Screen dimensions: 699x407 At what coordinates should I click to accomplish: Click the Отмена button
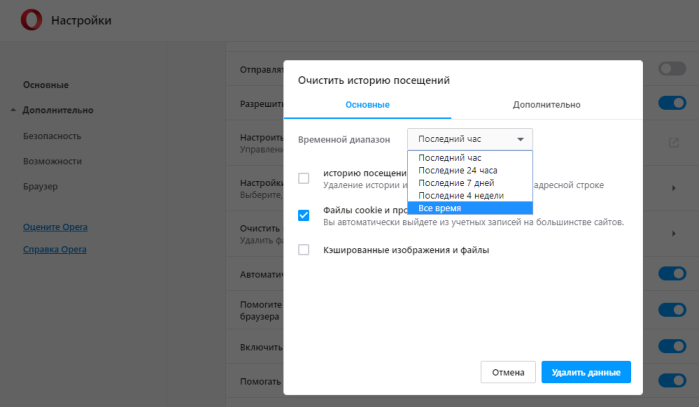point(508,372)
